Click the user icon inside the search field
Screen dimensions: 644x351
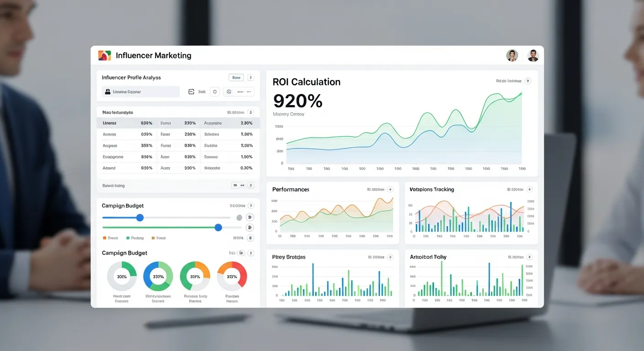click(107, 91)
